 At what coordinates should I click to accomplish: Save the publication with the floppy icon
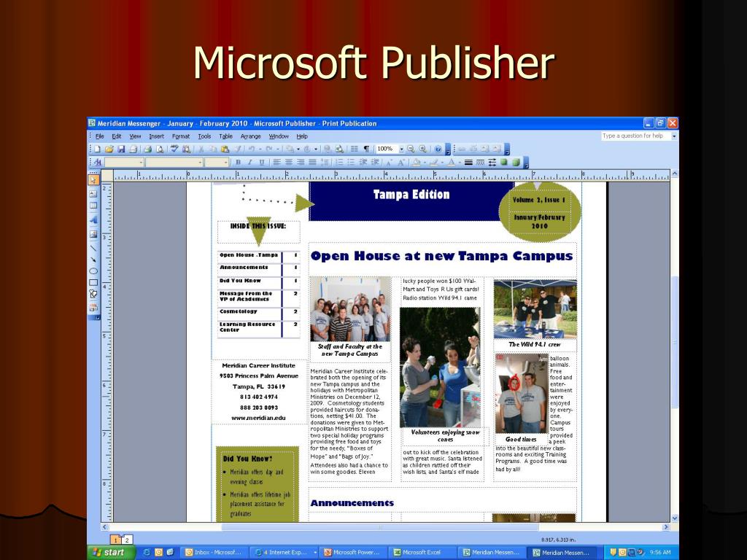121,149
